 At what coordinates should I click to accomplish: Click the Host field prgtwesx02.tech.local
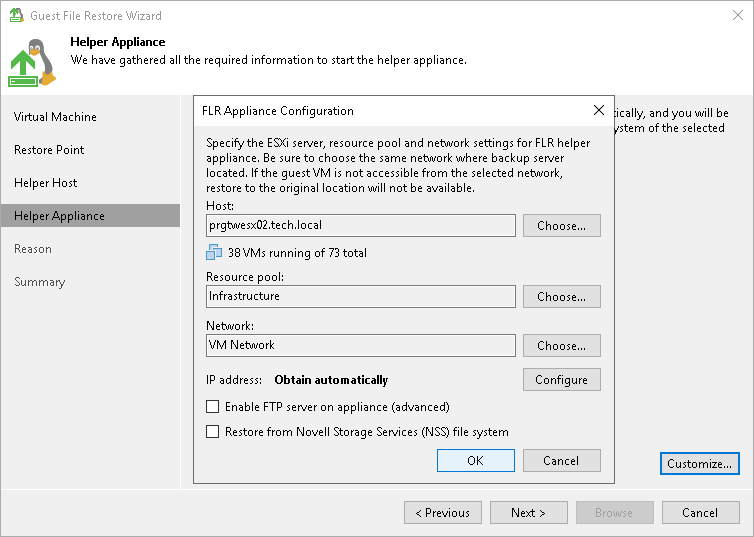coord(361,225)
